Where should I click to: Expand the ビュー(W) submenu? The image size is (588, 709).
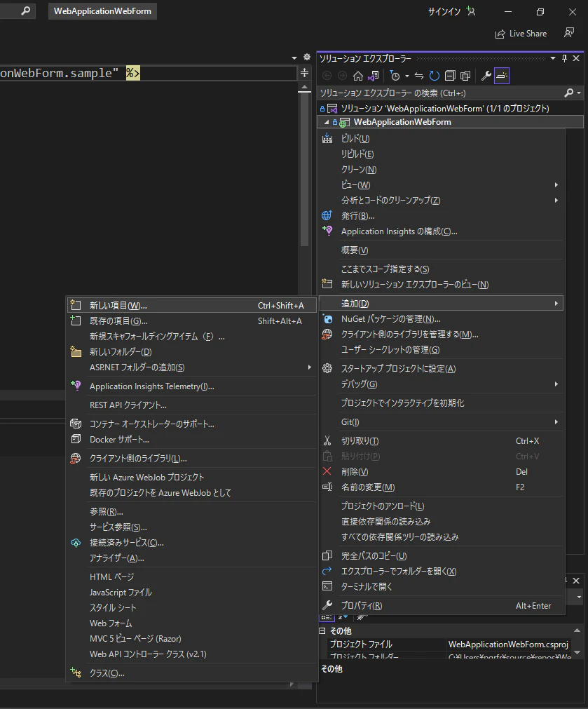(x=442, y=185)
